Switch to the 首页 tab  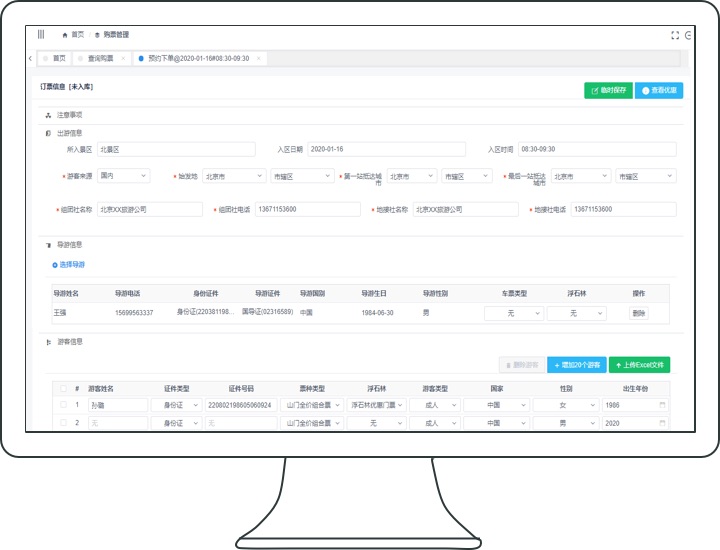point(59,58)
